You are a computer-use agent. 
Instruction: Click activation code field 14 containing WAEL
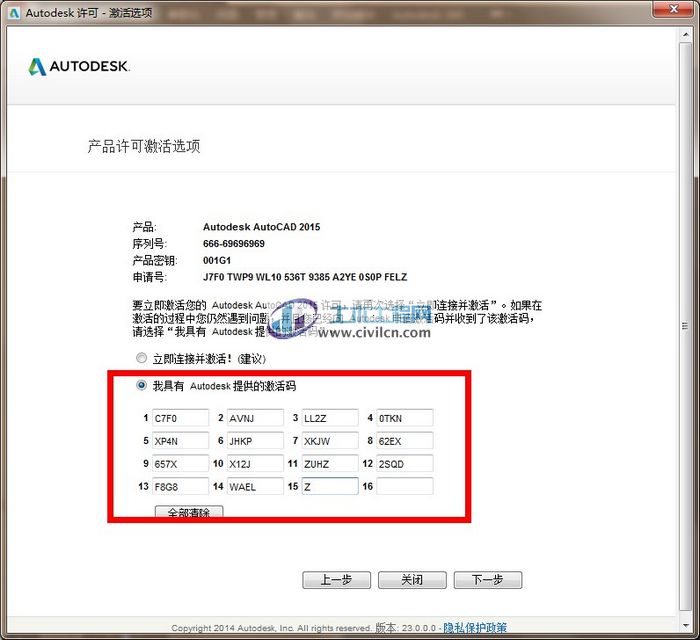(255, 486)
